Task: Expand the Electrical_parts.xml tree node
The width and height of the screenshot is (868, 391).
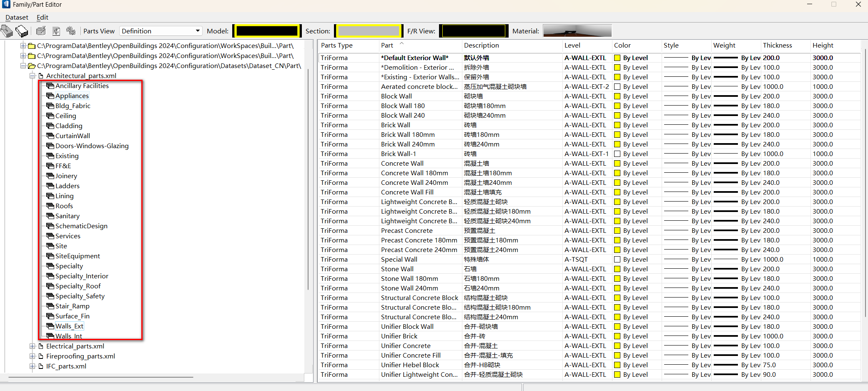Action: pos(33,346)
